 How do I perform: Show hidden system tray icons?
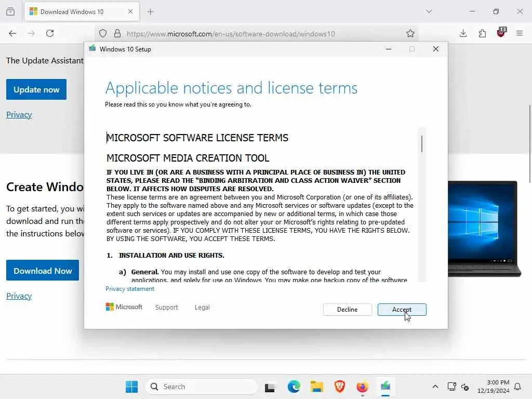point(435,387)
